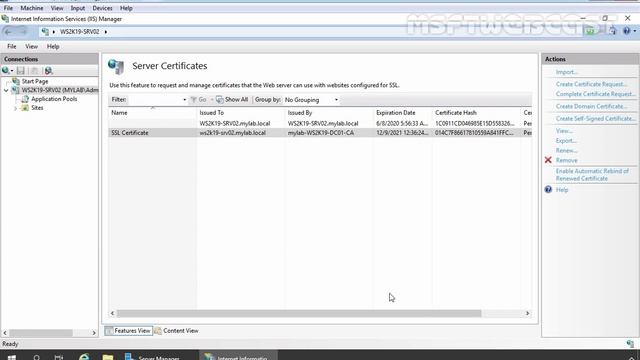Click the Show All button
640x360 pixels.
point(232,100)
